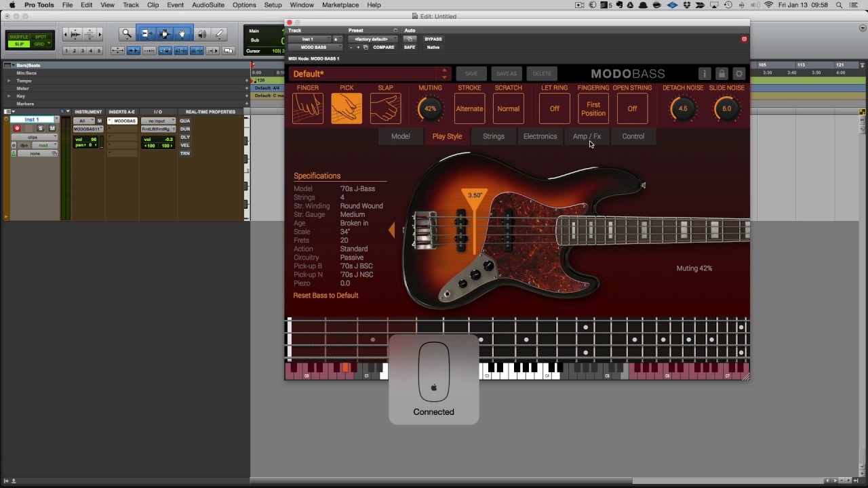The image size is (868, 488).
Task: Select the Slap play style icon
Action: pos(385,108)
